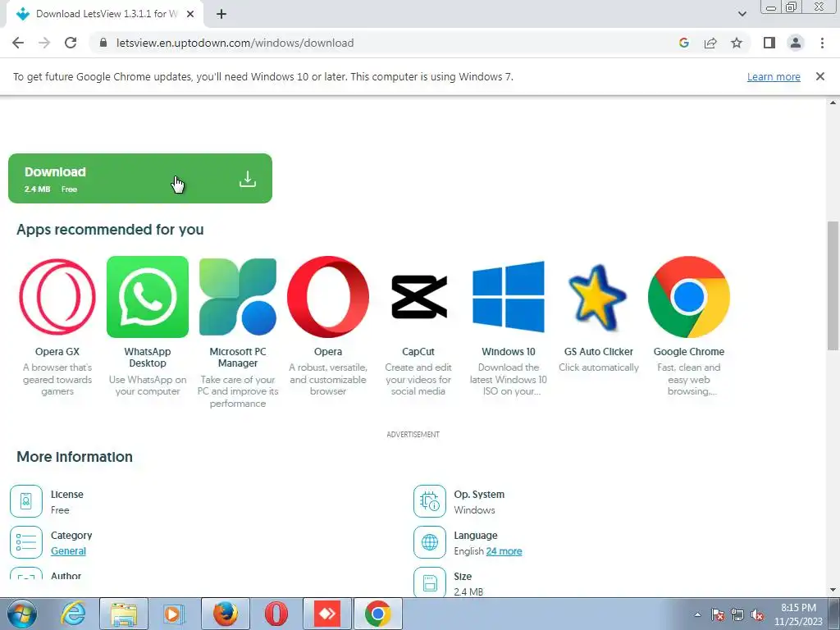The height and width of the screenshot is (630, 840).
Task: Click the system clock showing 8:15 PM
Action: pyautogui.click(x=798, y=614)
